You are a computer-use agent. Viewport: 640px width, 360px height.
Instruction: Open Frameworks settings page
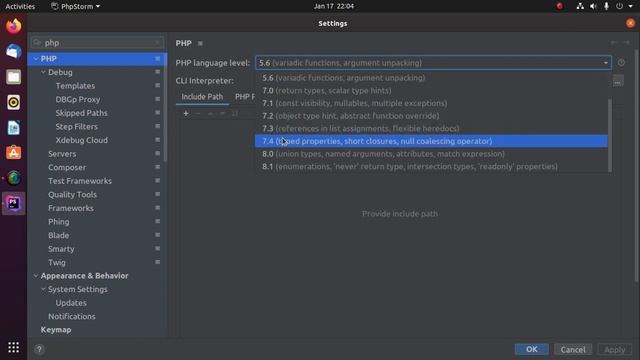click(71, 208)
